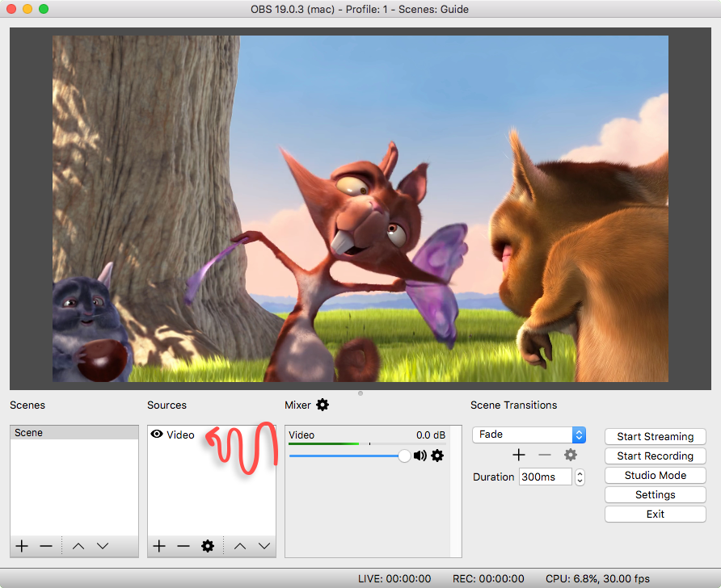Click the CPU usage and fps status
Image resolution: width=721 pixels, height=588 pixels.
coord(598,579)
